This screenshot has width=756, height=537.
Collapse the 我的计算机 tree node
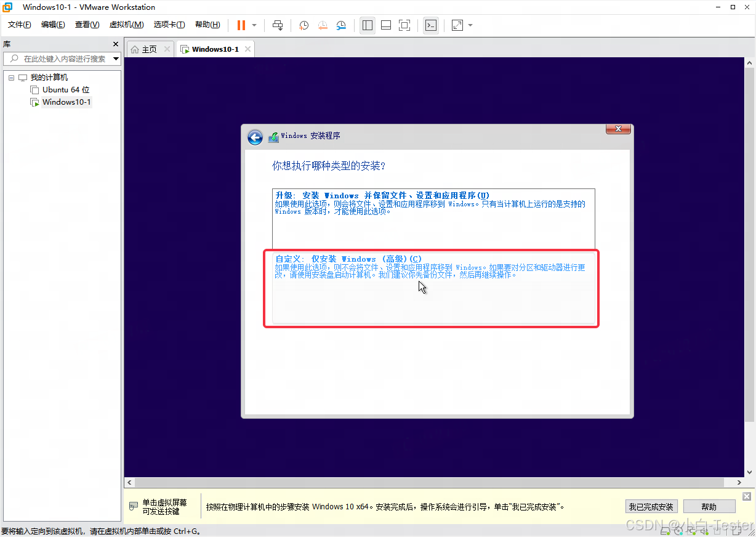[x=11, y=78]
